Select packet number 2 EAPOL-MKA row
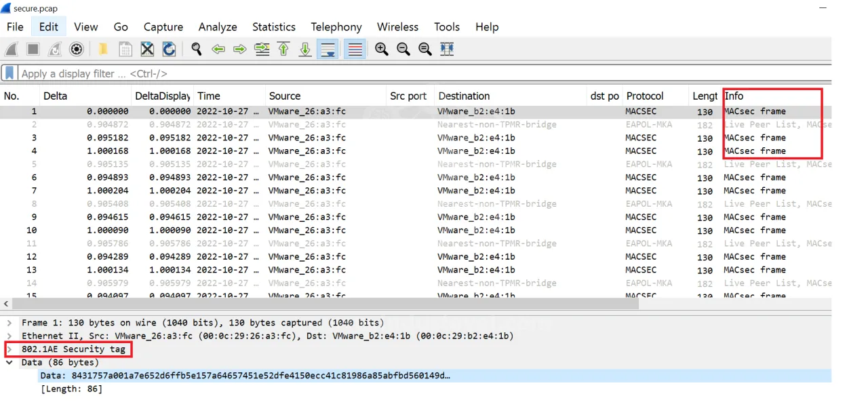Viewport: 868px width, 413px height. [x=416, y=125]
